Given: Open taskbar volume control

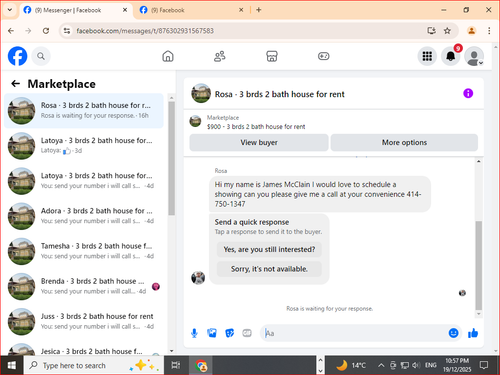Looking at the screenshot, I should [415, 365].
